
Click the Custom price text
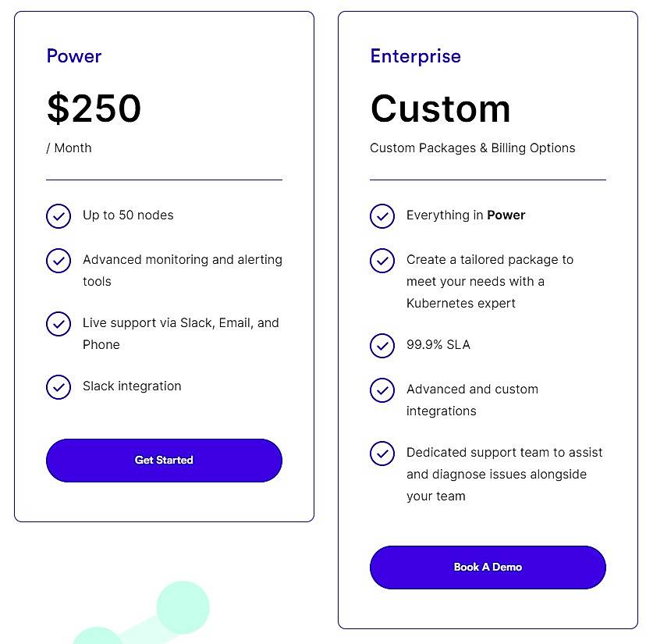440,109
